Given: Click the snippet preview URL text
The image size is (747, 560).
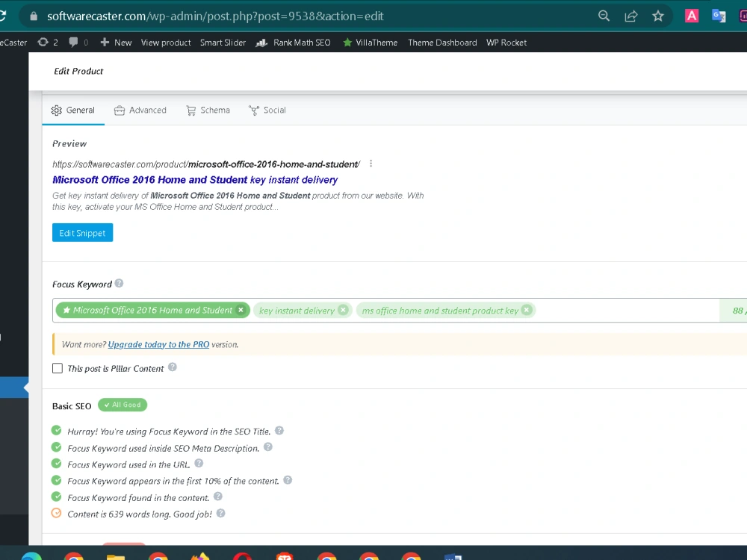Looking at the screenshot, I should pos(206,164).
